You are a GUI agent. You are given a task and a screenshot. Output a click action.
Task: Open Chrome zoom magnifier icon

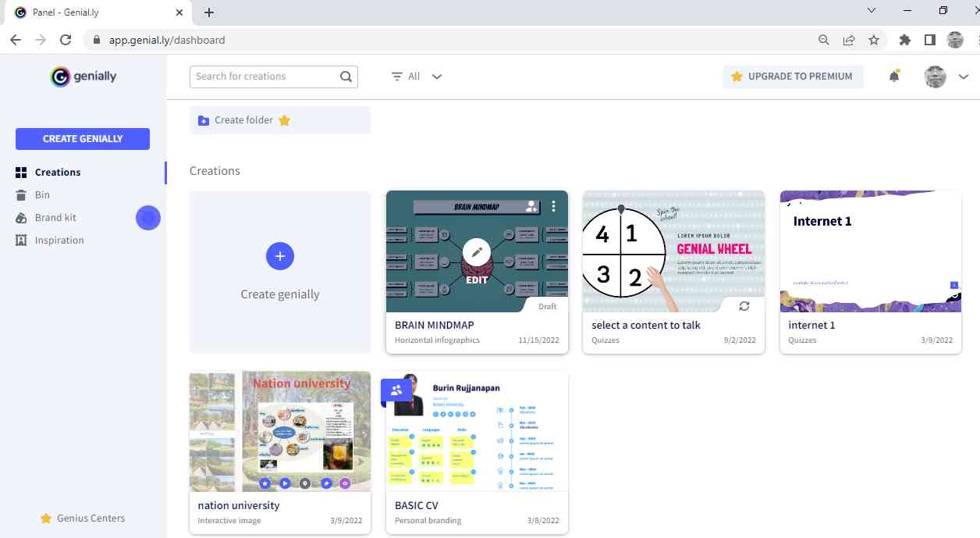tap(824, 40)
